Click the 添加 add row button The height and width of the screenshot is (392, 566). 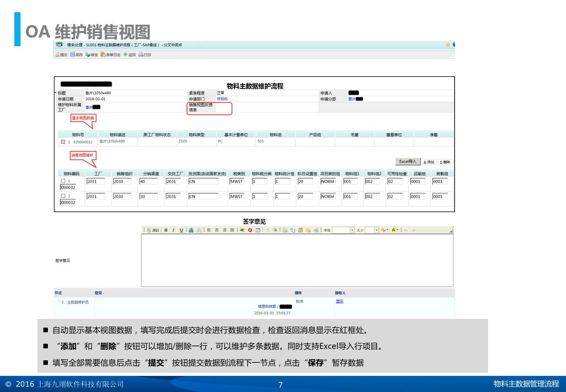coord(429,162)
